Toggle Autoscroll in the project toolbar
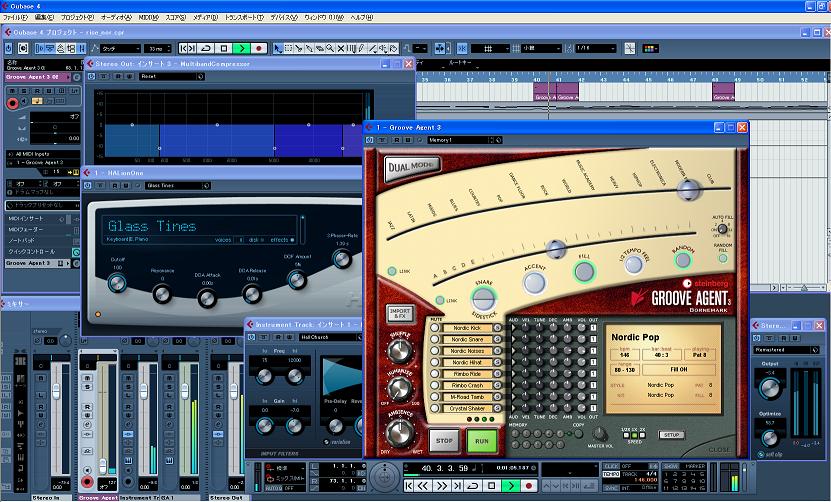This screenshot has width=831, height=502. 440,48
